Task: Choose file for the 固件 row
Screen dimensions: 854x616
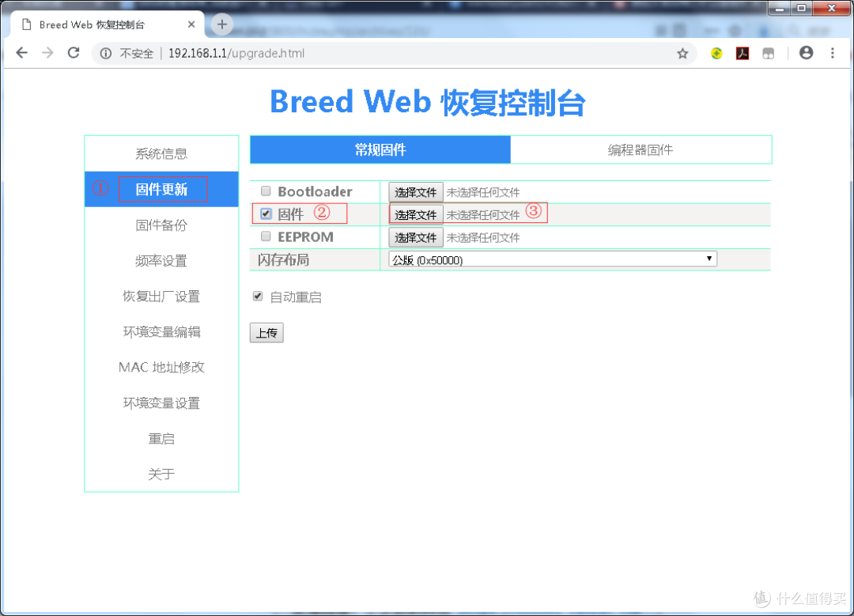Action: (416, 214)
